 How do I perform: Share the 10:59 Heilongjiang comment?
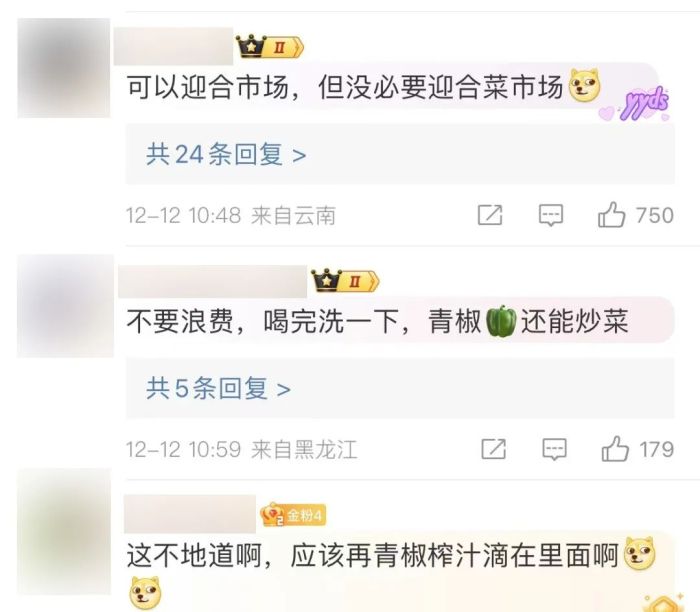pos(494,449)
